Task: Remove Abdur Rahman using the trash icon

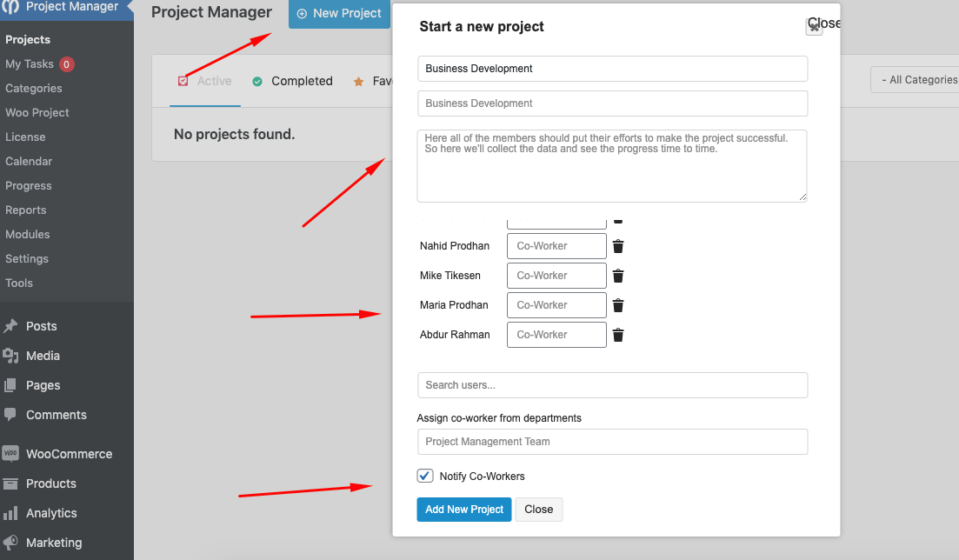Action: 617,334
